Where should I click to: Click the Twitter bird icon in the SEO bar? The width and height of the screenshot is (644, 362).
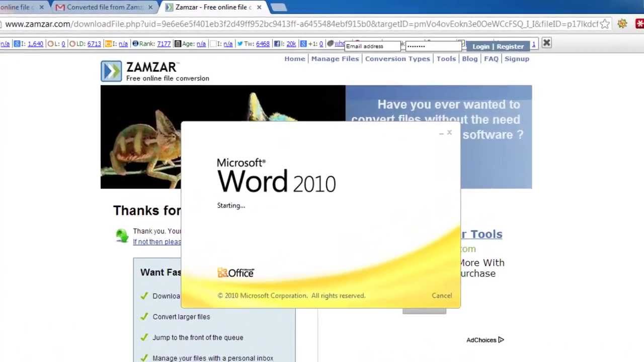[x=239, y=44]
